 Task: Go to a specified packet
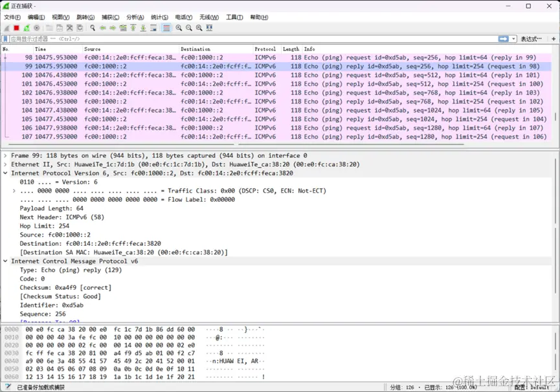[x=123, y=28]
